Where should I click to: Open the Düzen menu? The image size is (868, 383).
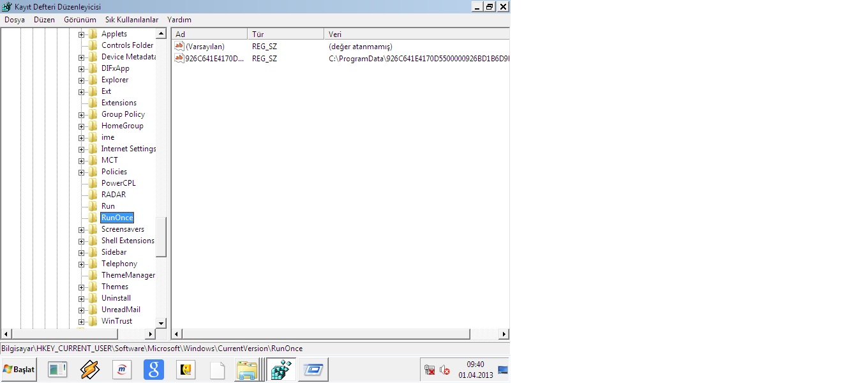45,20
